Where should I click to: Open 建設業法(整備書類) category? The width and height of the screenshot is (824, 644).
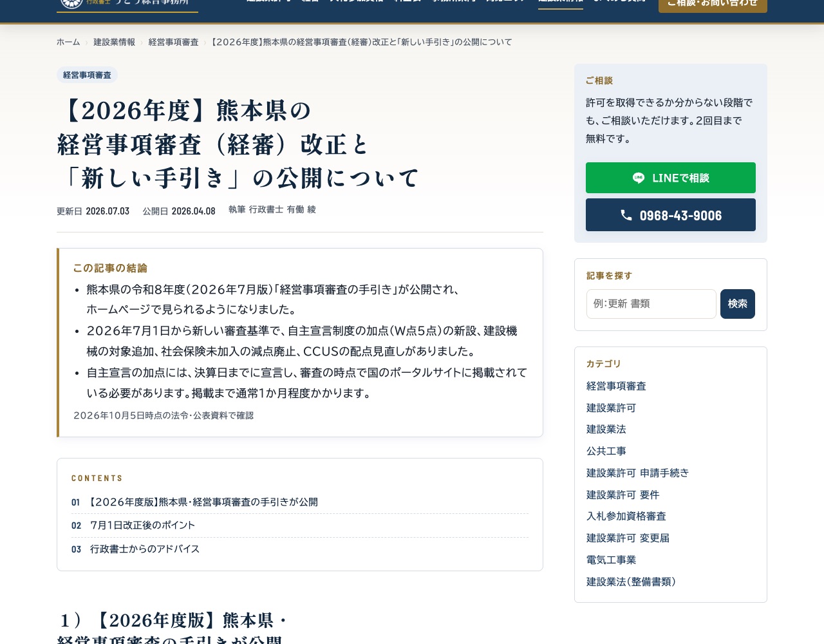tap(631, 582)
